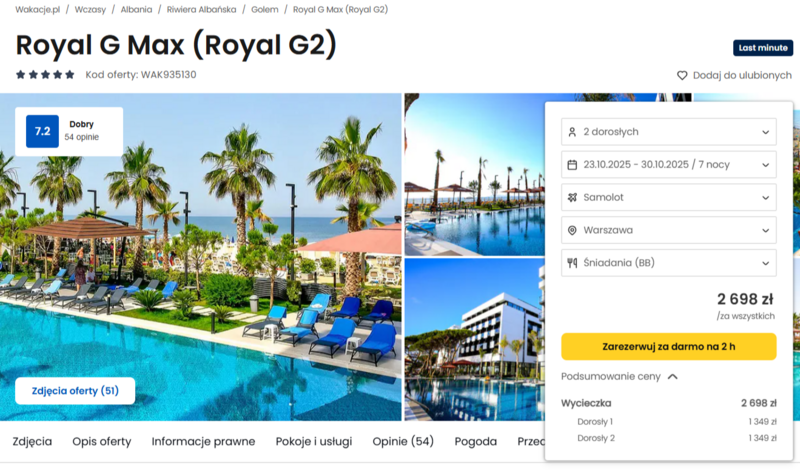Image resolution: width=800 pixels, height=471 pixels.
Task: Follow the Albania breadcrumb link
Action: click(136, 10)
